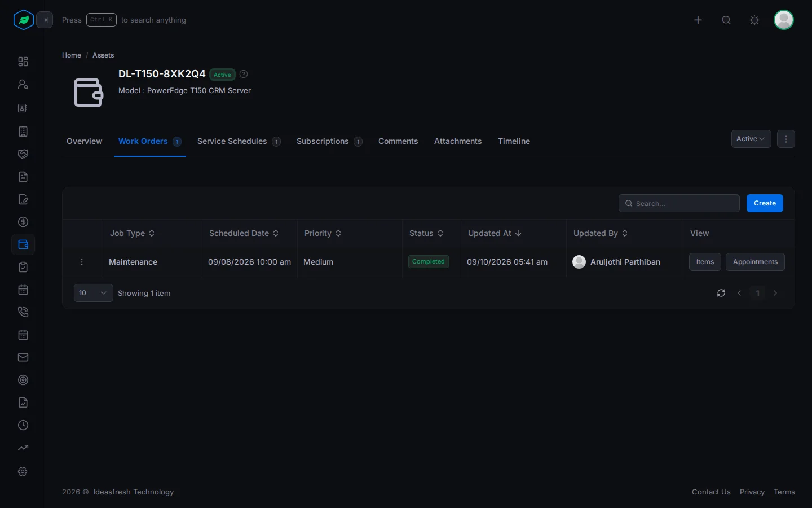Open the user avatar menu
812x508 pixels.
(x=784, y=20)
